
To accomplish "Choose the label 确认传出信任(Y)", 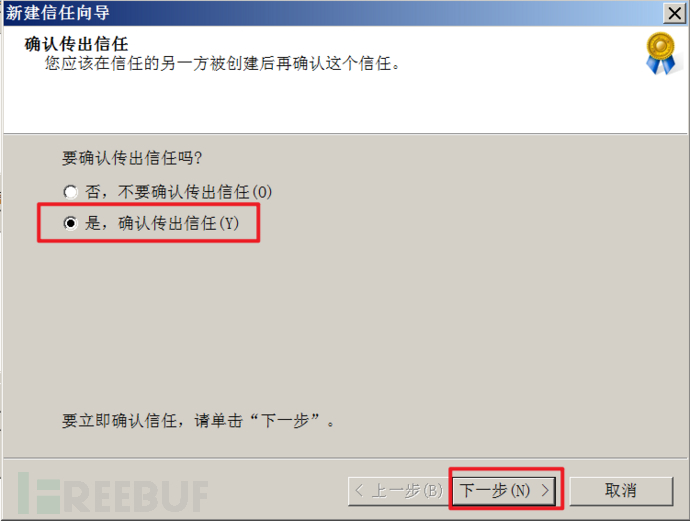I will pyautogui.click(x=179, y=223).
